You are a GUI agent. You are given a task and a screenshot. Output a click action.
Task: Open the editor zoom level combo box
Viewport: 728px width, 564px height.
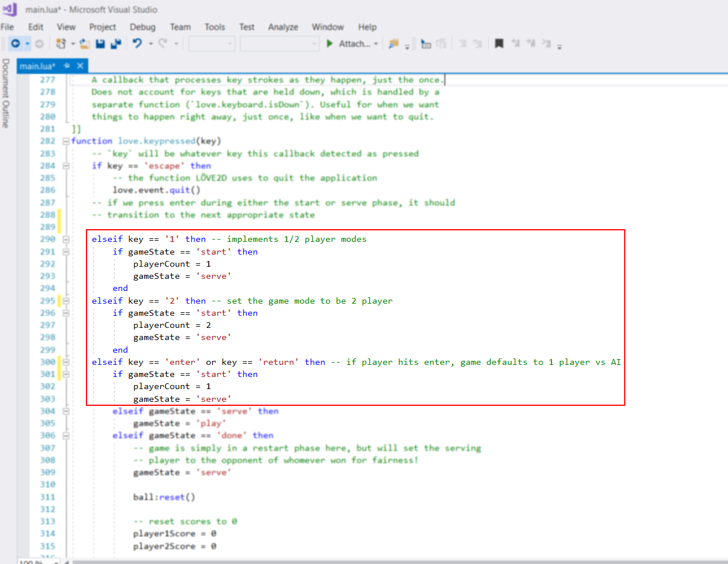pyautogui.click(x=39, y=561)
